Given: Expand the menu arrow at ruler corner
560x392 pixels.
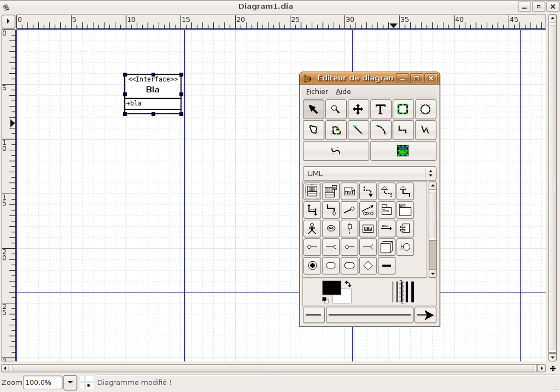Looking at the screenshot, I should [8, 21].
